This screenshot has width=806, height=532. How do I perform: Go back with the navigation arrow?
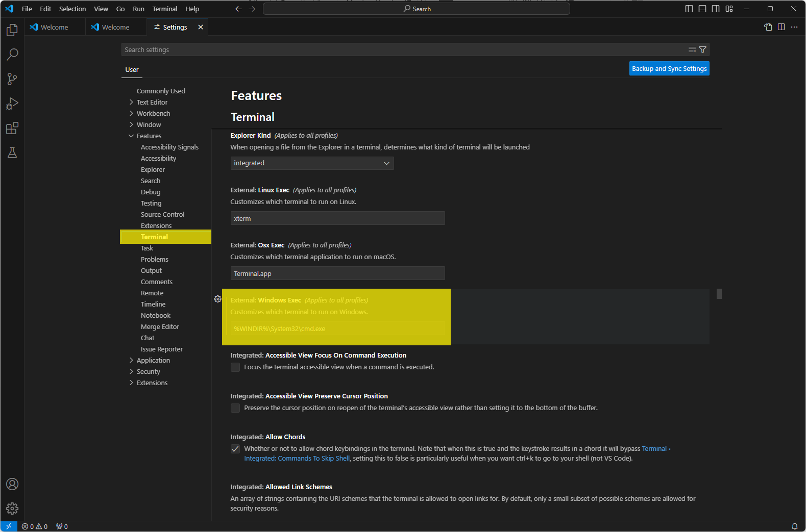point(238,9)
